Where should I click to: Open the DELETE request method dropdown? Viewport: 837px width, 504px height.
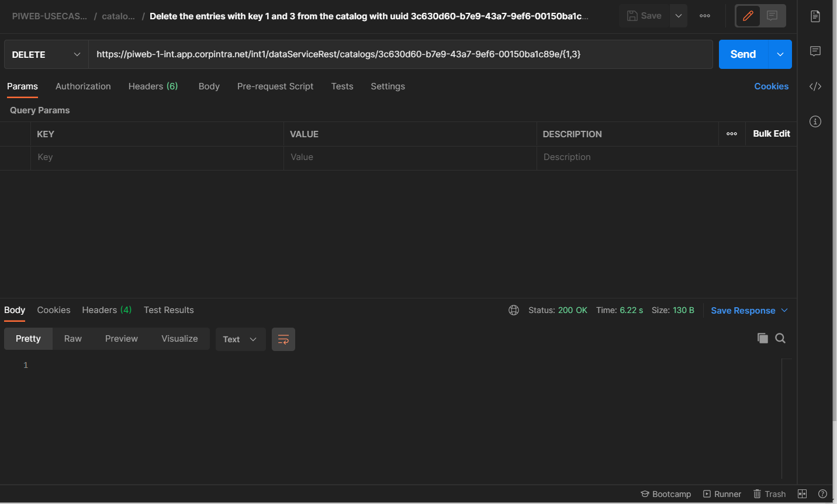(46, 54)
